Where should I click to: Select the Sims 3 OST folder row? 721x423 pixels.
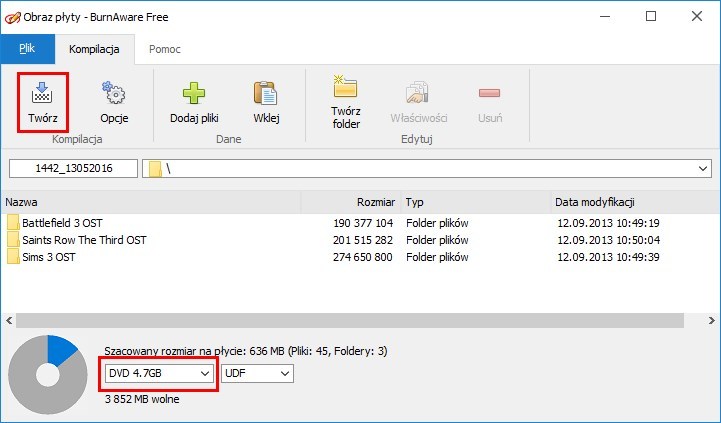coord(360,257)
